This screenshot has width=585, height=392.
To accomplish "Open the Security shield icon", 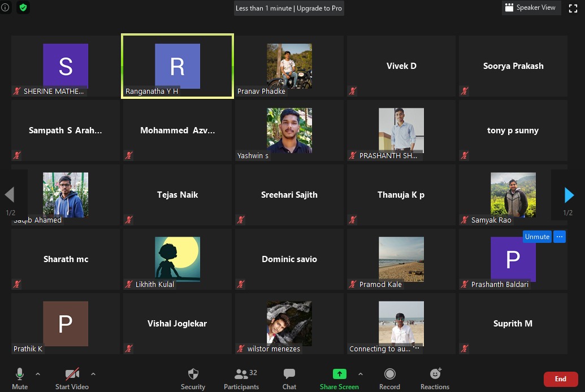I will 193,374.
